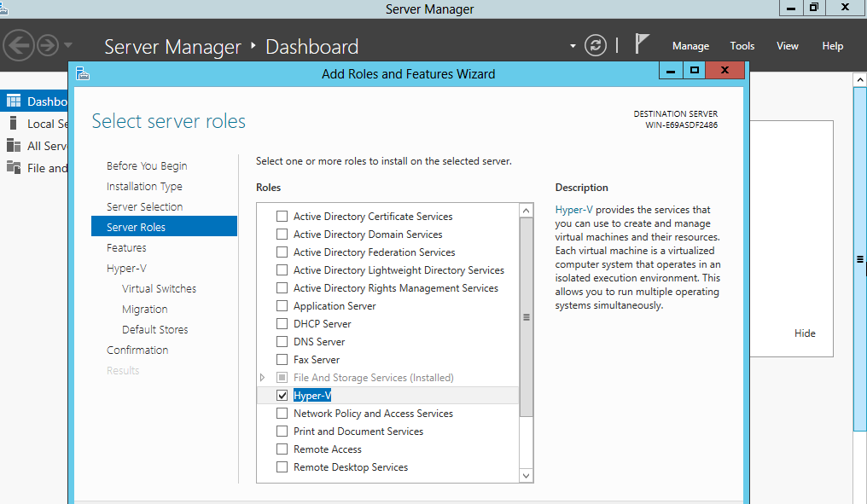Viewport: 867px width, 504px height.
Task: Refresh the Server Manager dashboard
Action: [x=596, y=45]
